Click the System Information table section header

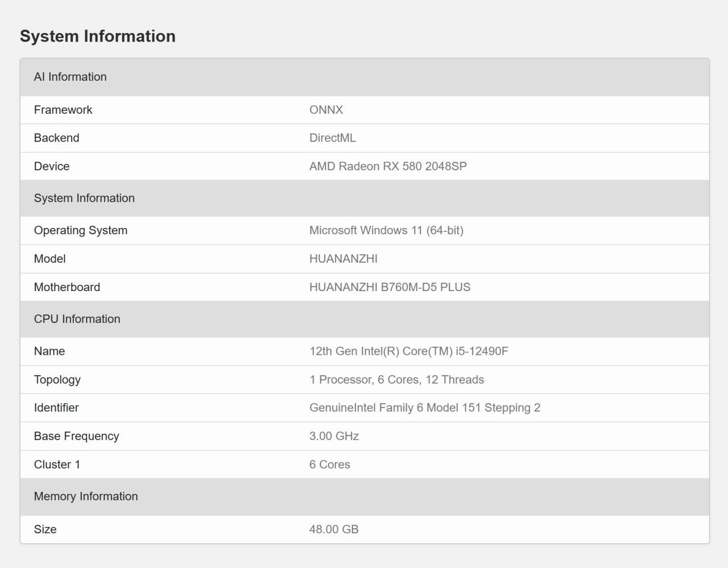[84, 198]
